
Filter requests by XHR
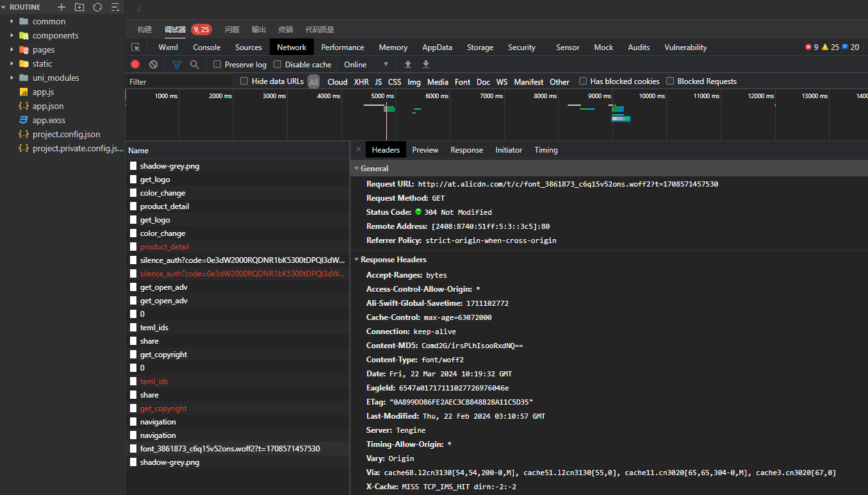pos(361,81)
